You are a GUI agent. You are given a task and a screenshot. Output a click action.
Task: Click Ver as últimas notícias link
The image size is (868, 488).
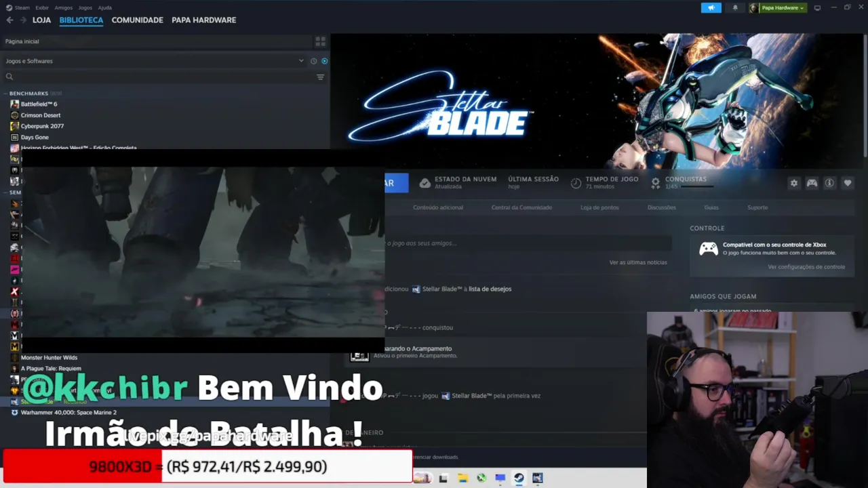coord(638,262)
